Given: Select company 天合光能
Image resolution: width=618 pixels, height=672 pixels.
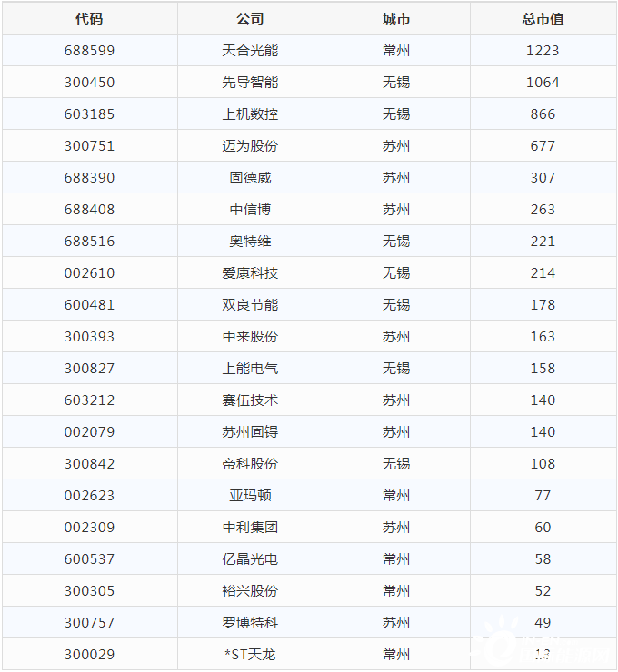Looking at the screenshot, I should tap(251, 51).
